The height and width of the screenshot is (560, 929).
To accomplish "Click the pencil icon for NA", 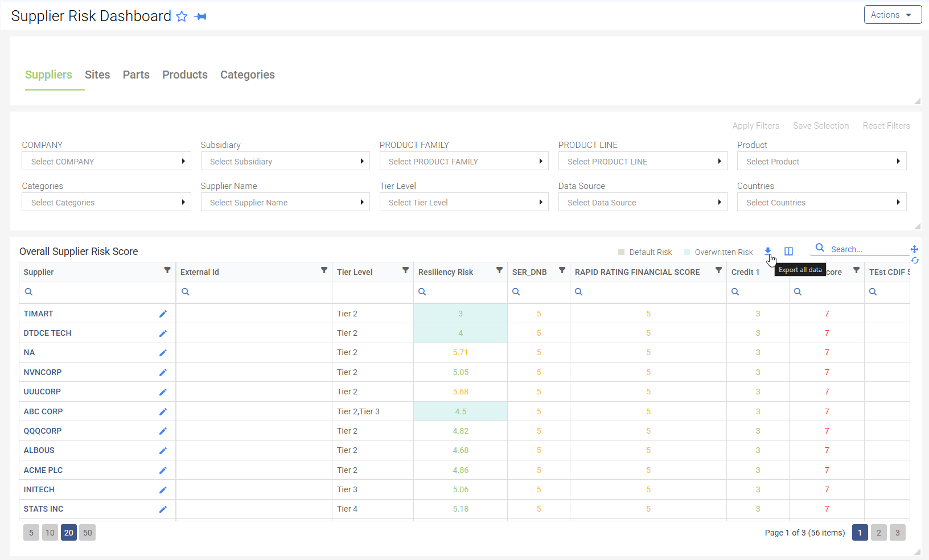I will (163, 353).
